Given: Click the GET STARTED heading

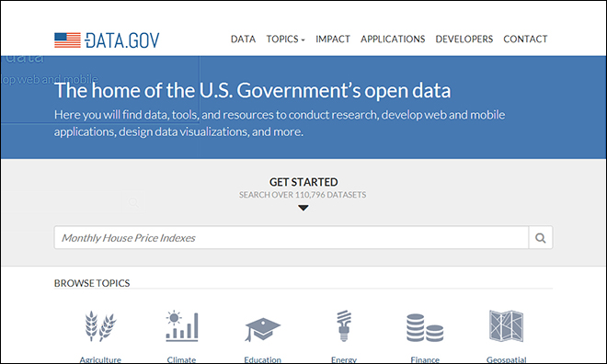Looking at the screenshot, I should [303, 182].
